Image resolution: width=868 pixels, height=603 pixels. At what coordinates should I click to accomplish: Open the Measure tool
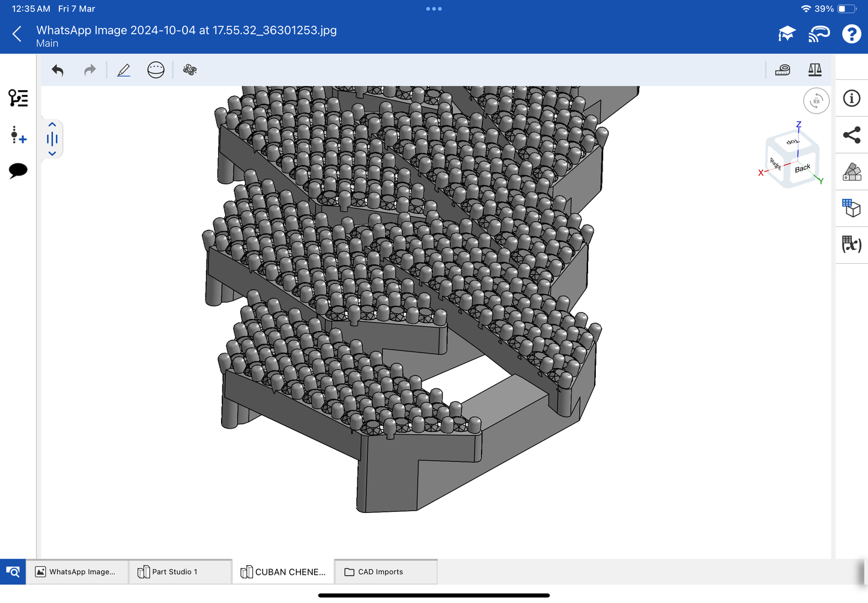click(x=783, y=70)
